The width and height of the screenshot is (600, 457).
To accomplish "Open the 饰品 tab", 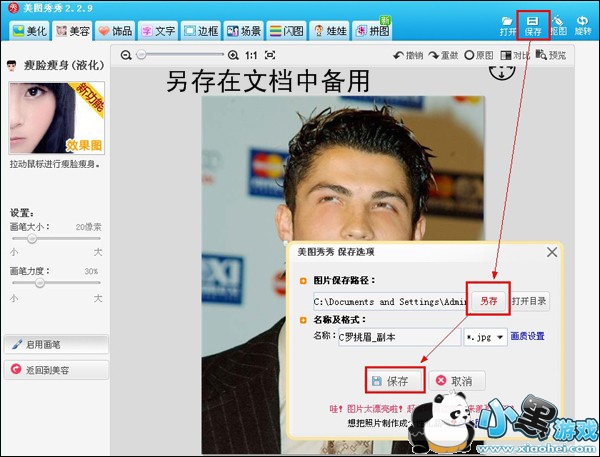I will coord(115,31).
